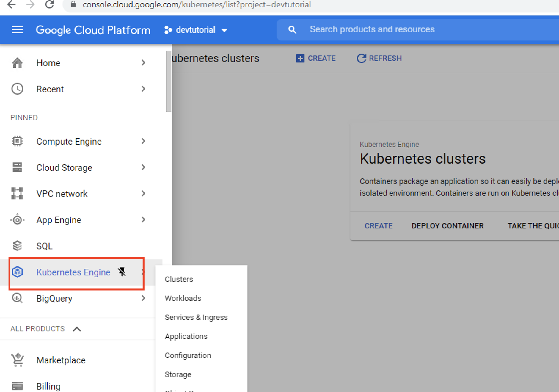The width and height of the screenshot is (559, 392).
Task: Open Cloud Storage in the sidebar
Action: click(x=64, y=167)
